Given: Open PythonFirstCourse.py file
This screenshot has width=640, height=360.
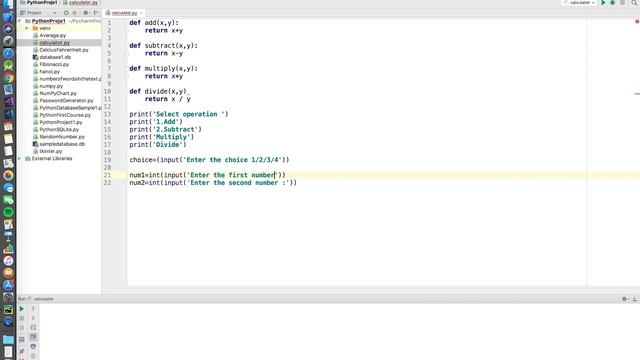Looking at the screenshot, I should click(65, 115).
